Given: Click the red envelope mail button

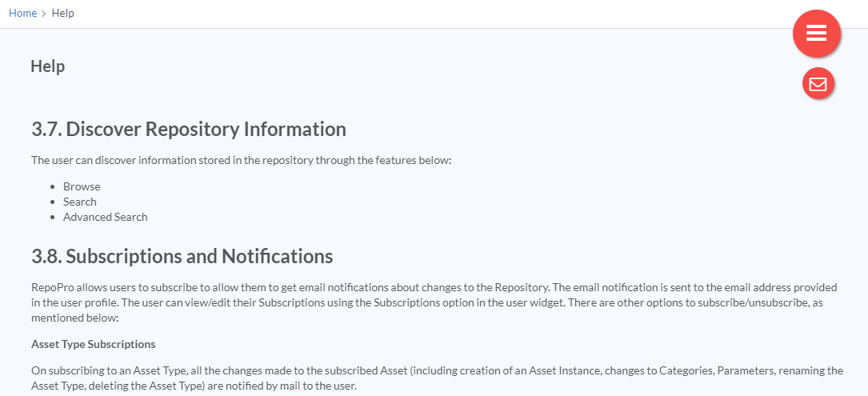Looking at the screenshot, I should point(818,84).
